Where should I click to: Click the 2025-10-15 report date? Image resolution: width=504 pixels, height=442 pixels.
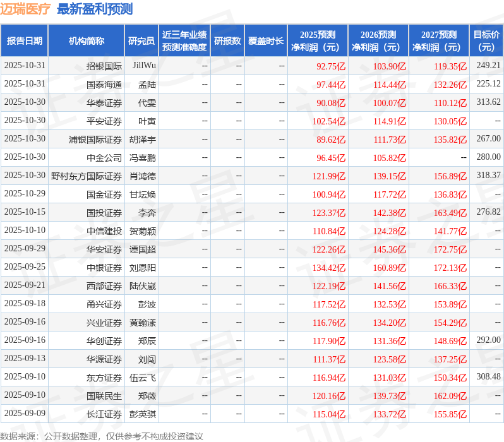point(25,212)
